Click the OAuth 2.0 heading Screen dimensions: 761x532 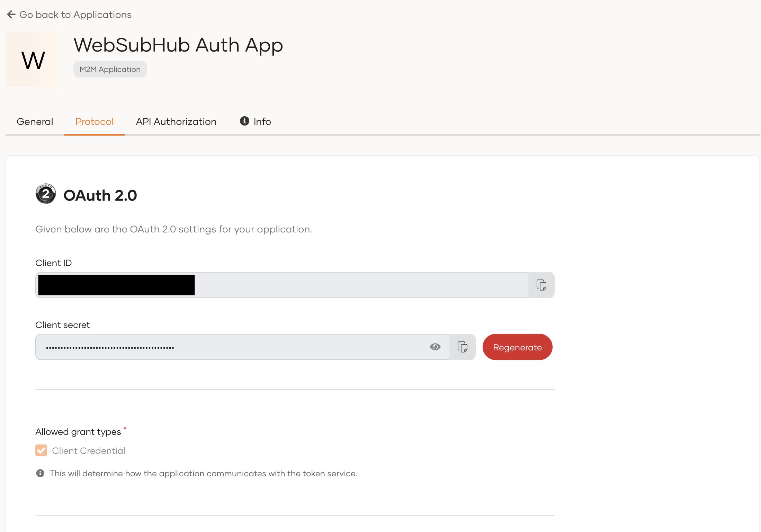tap(100, 195)
